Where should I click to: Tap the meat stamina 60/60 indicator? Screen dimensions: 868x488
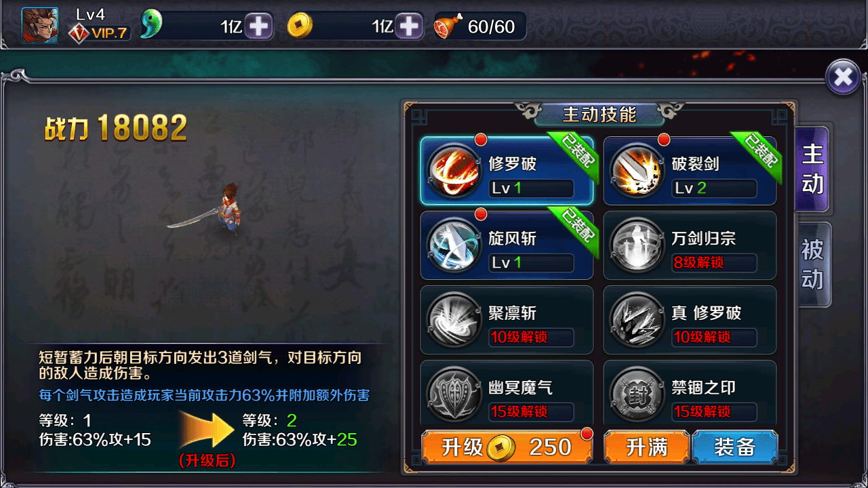(x=479, y=26)
